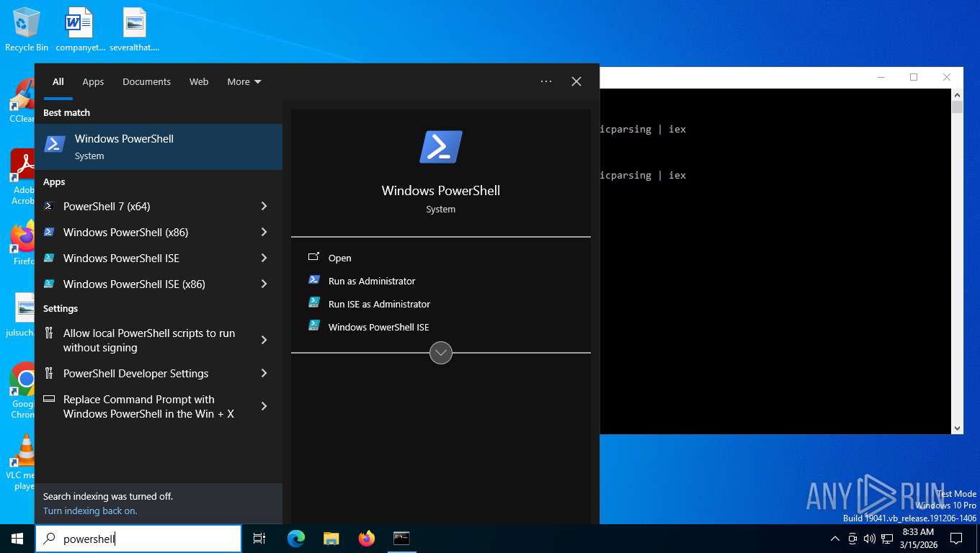Select the companyet Word document on desktop
Screen dimensions: 980x553
tap(80, 29)
